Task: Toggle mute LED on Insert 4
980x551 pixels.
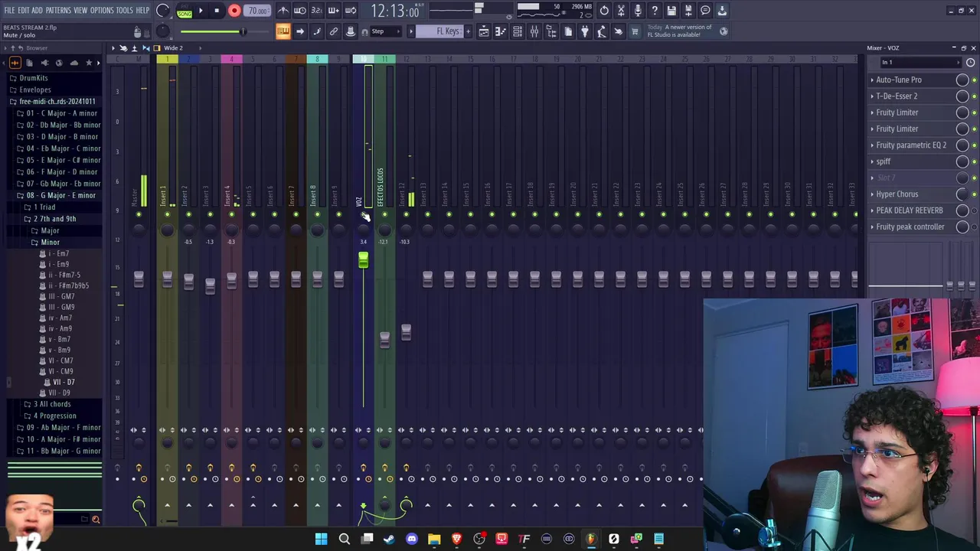Action: tap(231, 214)
